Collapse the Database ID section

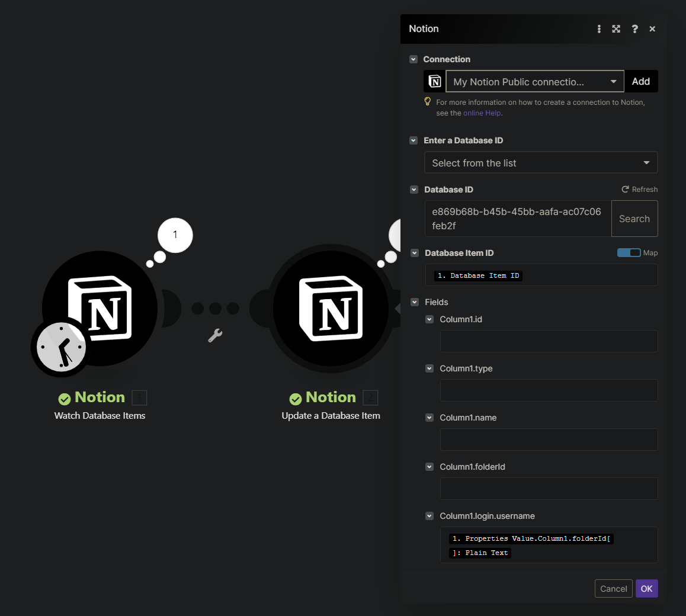coord(414,190)
